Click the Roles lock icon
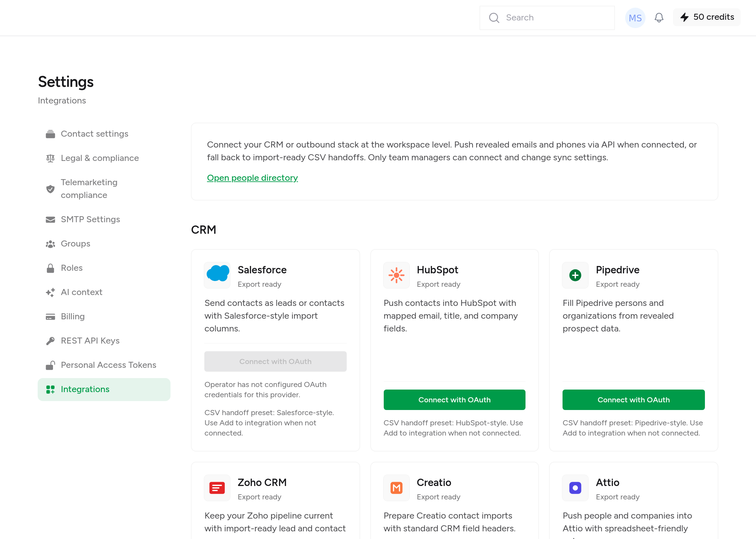 (x=50, y=268)
